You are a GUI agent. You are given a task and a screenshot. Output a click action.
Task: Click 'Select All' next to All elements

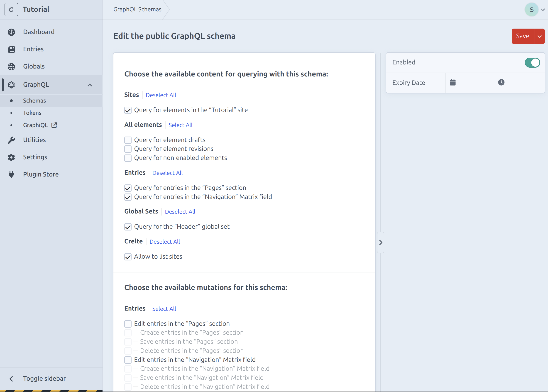coord(180,125)
